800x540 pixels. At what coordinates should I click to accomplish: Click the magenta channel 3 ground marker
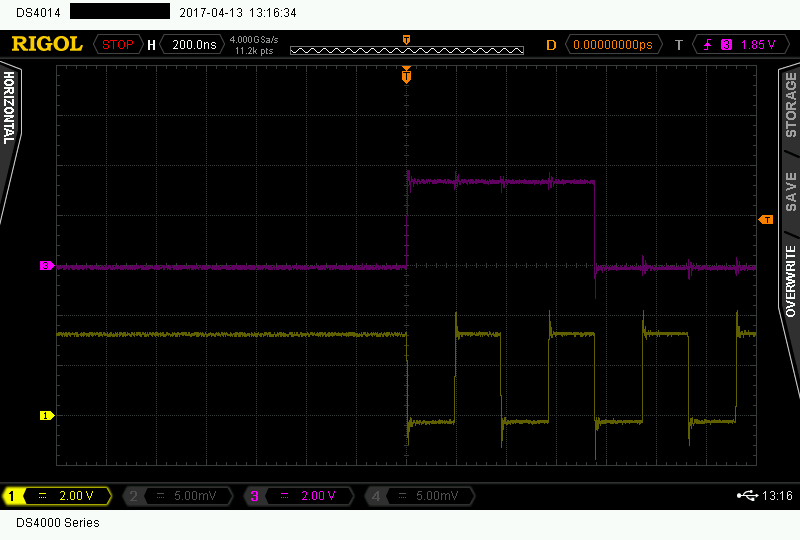[46, 265]
